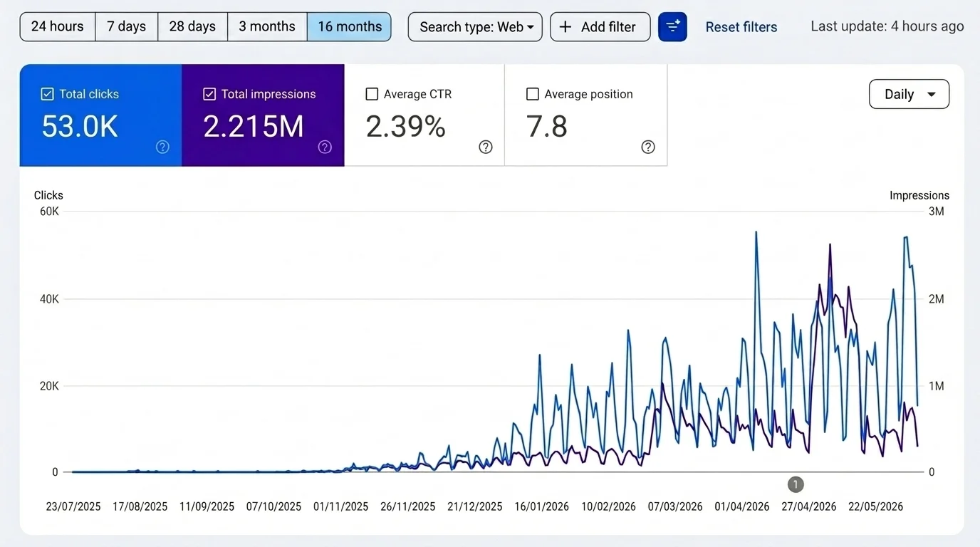Select the 24 hours date range

point(58,27)
